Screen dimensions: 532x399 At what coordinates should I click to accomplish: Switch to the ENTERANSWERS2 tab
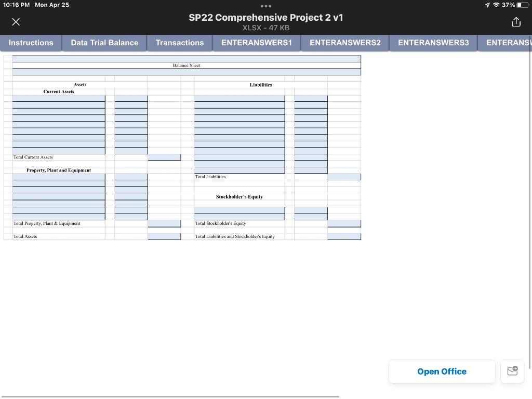(x=345, y=43)
